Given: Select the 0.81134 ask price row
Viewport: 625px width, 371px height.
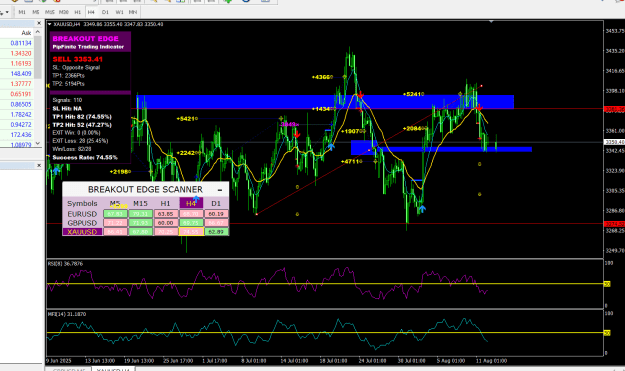Looking at the screenshot, I should (x=21, y=43).
